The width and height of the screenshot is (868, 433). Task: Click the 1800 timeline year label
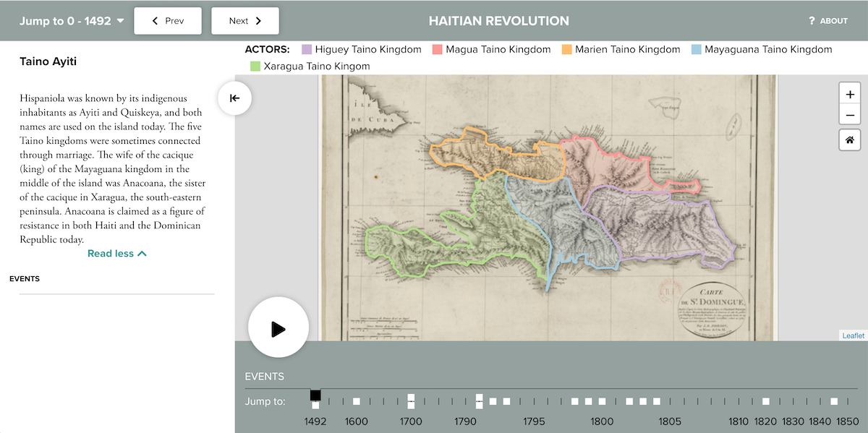click(602, 421)
